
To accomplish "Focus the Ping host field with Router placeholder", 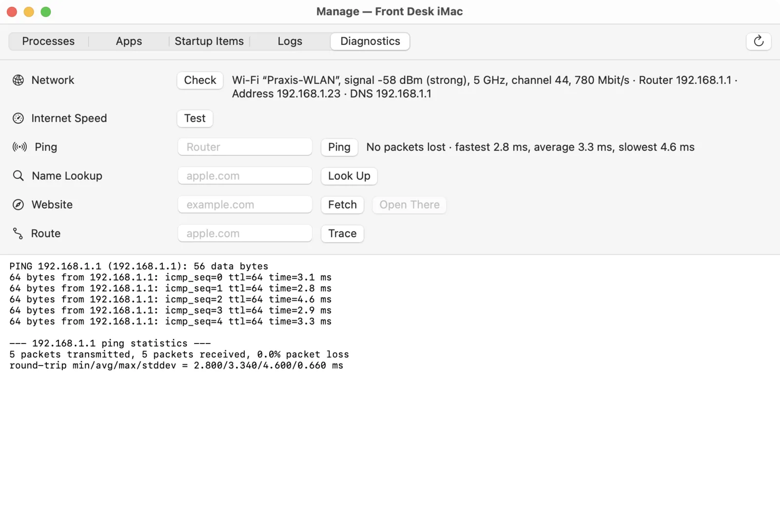I will point(245,147).
